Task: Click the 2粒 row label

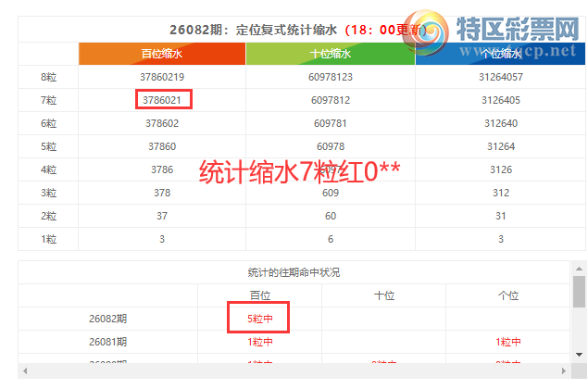Action: [49, 216]
